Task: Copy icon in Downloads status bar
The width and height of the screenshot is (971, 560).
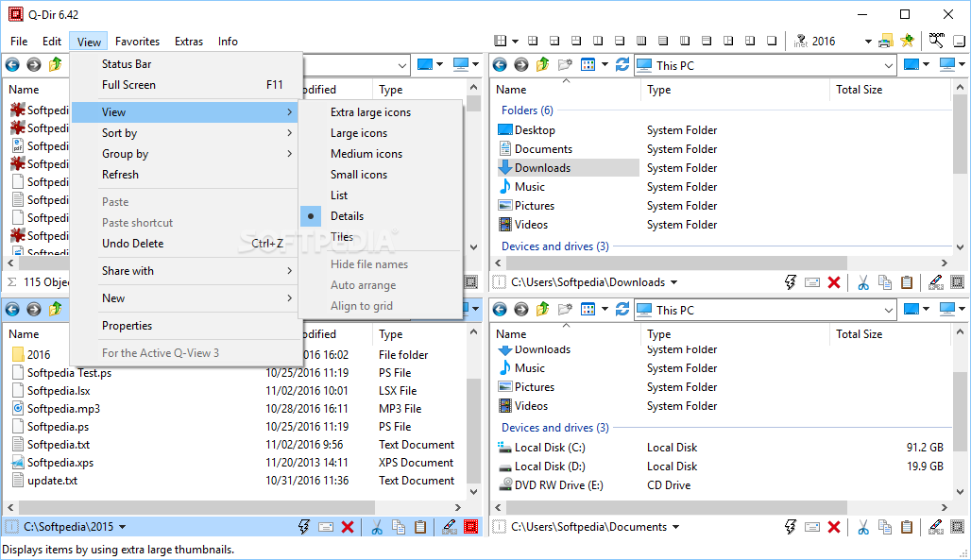Action: coord(885,282)
